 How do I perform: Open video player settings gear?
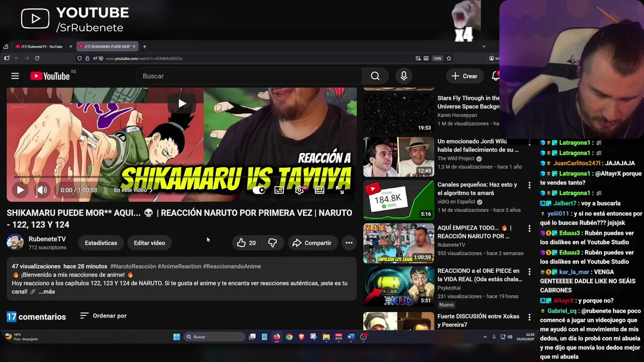click(x=299, y=190)
